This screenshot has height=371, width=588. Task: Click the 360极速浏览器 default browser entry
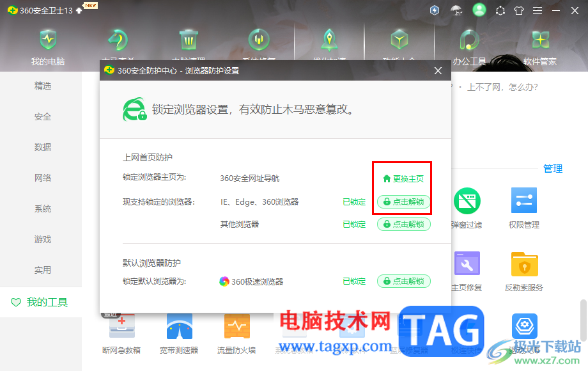[x=251, y=281]
